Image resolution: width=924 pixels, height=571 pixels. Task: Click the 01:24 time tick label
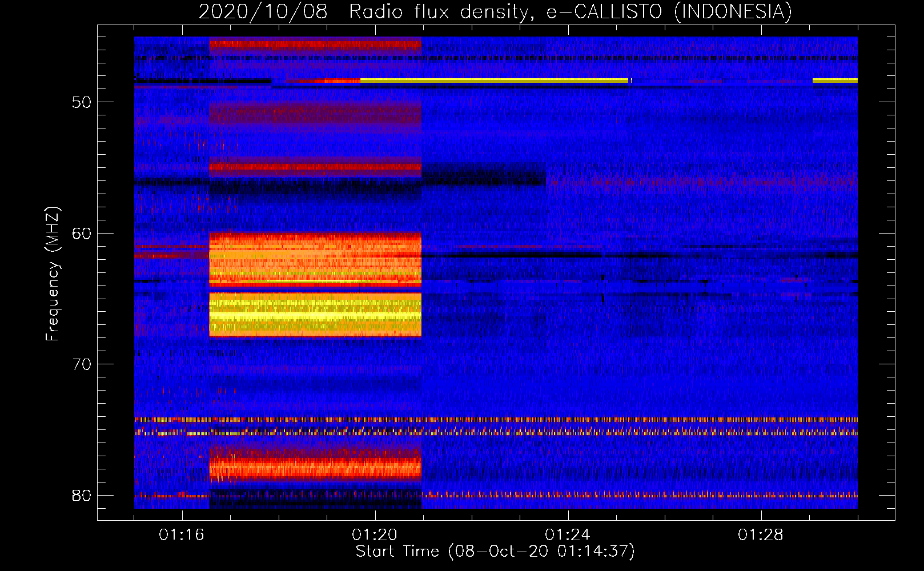point(568,535)
